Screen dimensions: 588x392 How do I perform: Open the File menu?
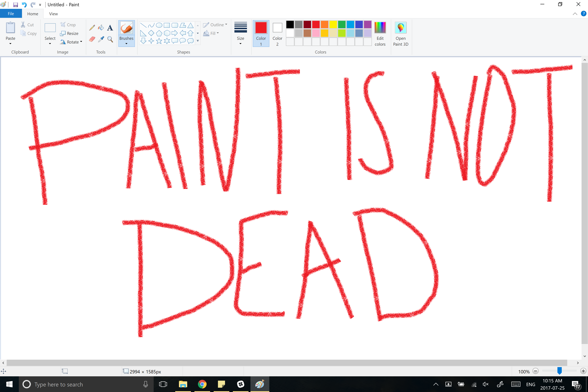(x=11, y=14)
